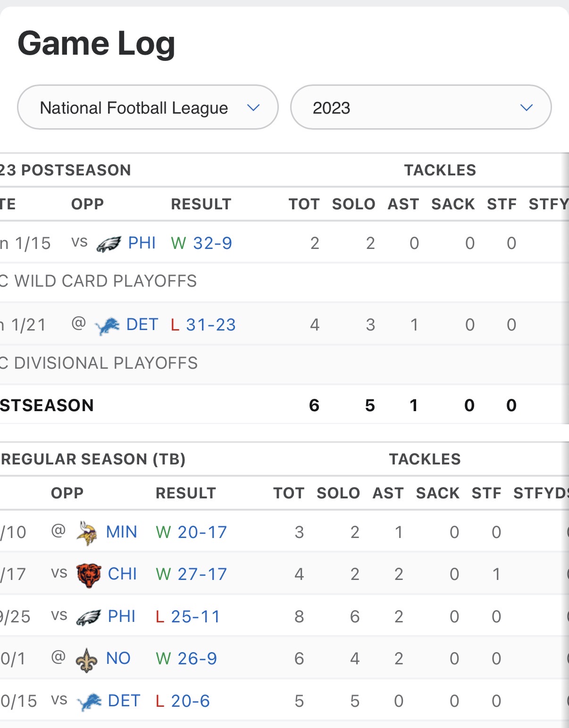Screen dimensions: 569x728
Task: Click the NO team name link
Action: (x=118, y=658)
